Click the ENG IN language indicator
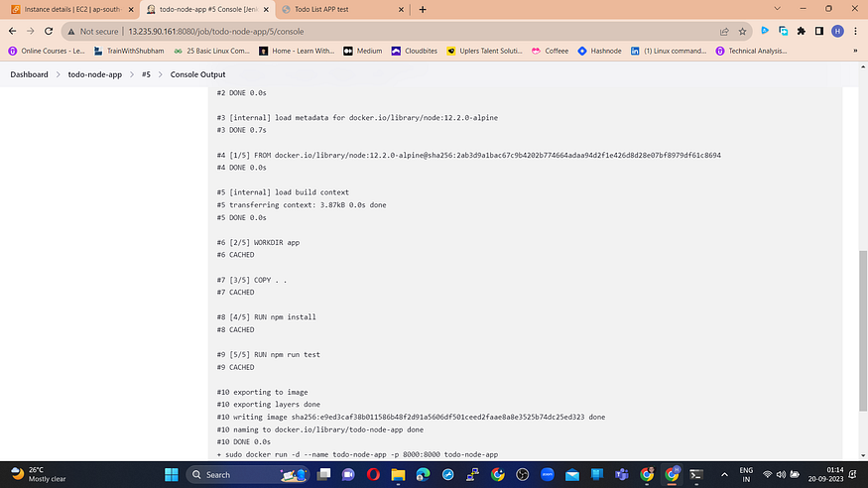The image size is (868, 488). point(746,475)
